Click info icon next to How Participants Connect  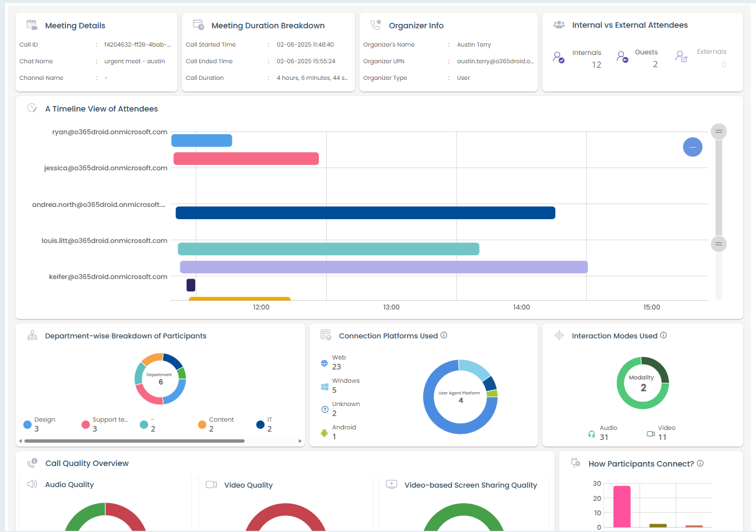click(x=700, y=463)
